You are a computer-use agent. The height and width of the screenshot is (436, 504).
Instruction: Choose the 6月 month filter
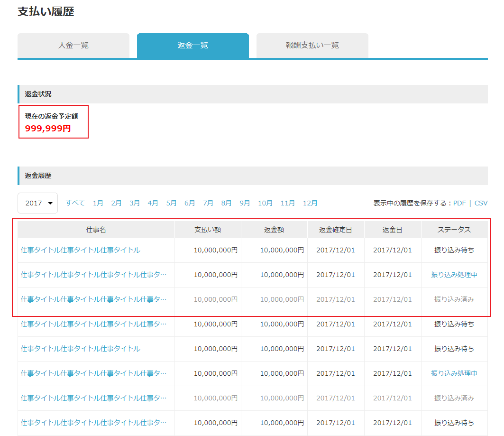tap(190, 203)
